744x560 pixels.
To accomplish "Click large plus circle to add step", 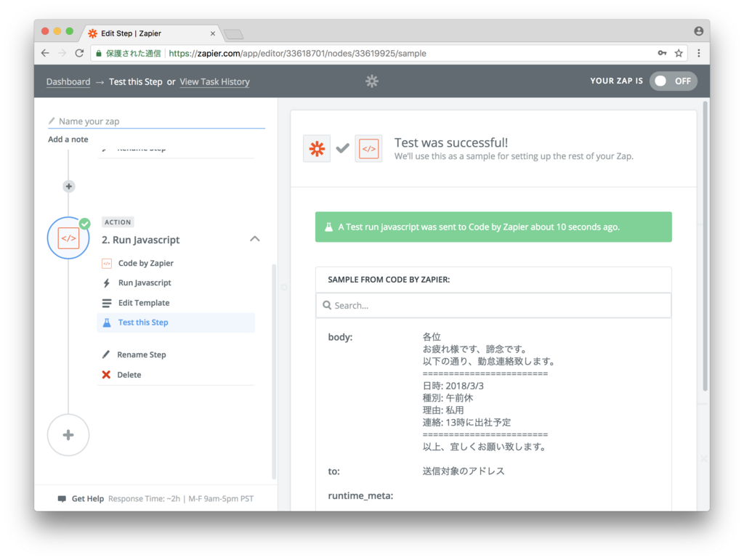I will pyautogui.click(x=68, y=435).
